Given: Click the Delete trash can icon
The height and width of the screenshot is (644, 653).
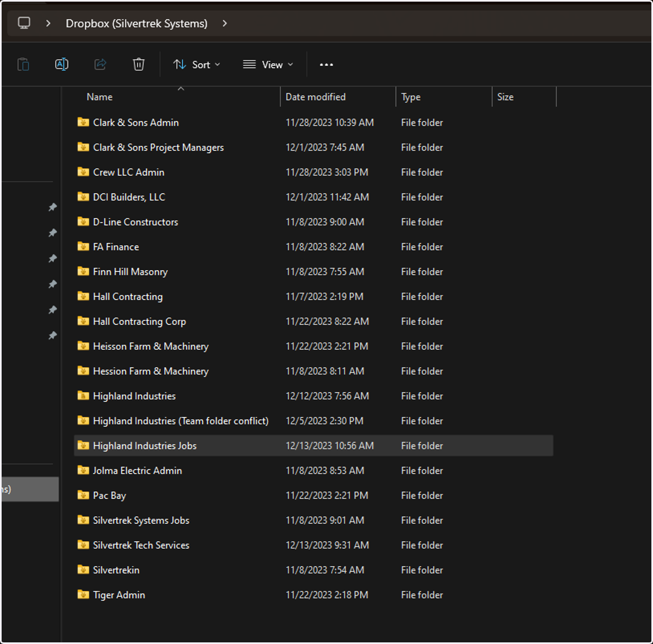Looking at the screenshot, I should coord(139,64).
